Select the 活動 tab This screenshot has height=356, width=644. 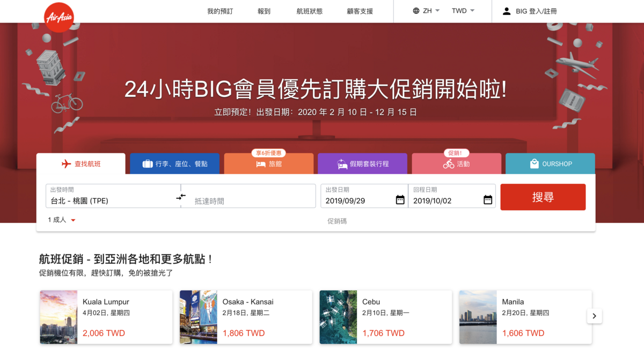tap(457, 164)
